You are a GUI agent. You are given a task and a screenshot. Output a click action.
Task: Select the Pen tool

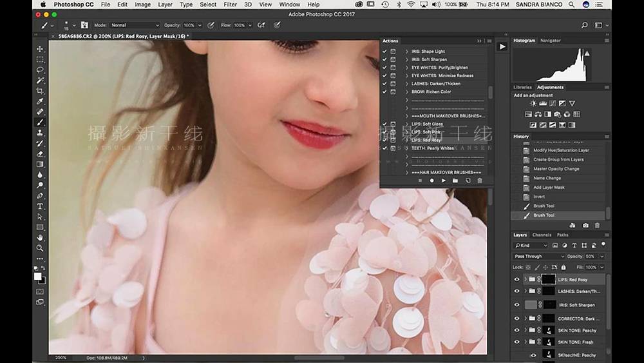(x=40, y=195)
